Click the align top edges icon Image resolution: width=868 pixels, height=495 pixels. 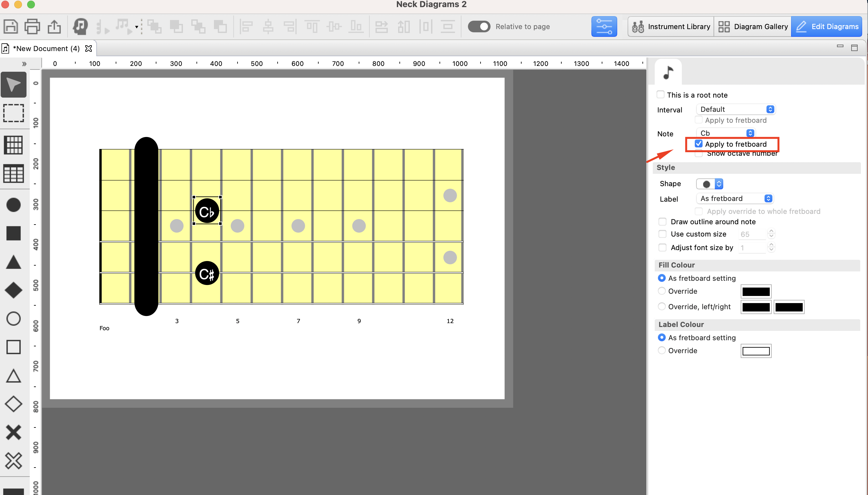coord(312,26)
